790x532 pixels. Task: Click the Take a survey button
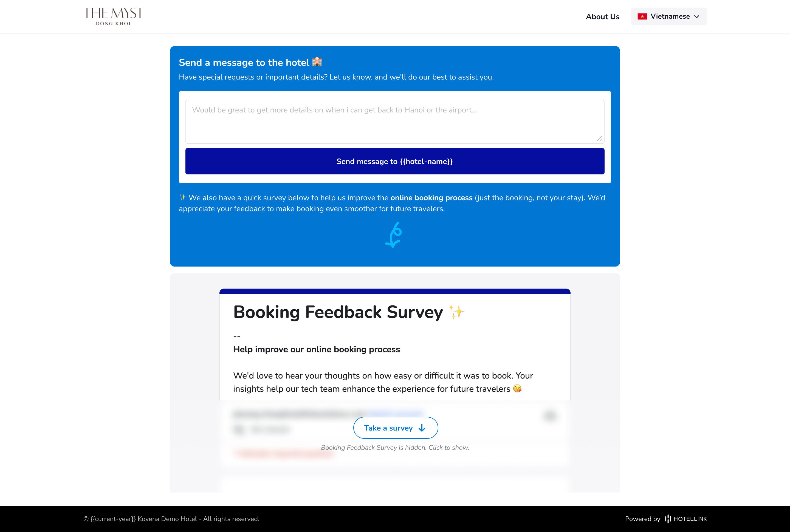(395, 428)
